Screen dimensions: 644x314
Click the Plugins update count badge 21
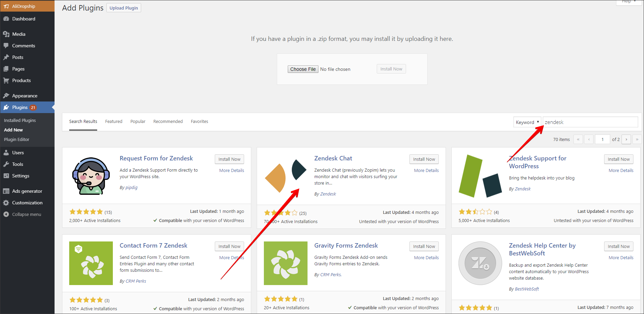pyautogui.click(x=33, y=107)
